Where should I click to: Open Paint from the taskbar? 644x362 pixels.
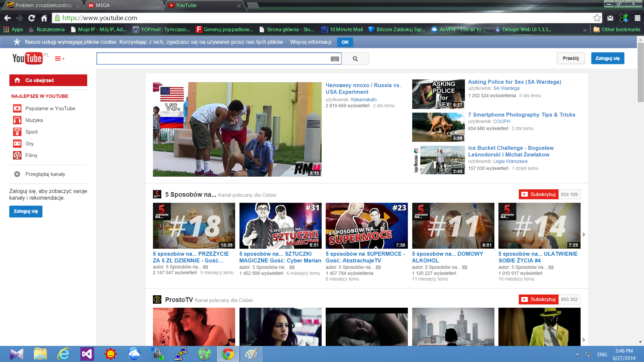point(252,354)
